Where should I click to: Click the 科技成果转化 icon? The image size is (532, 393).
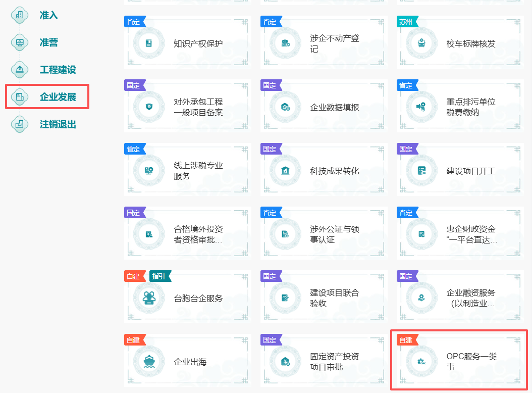pyautogui.click(x=285, y=171)
